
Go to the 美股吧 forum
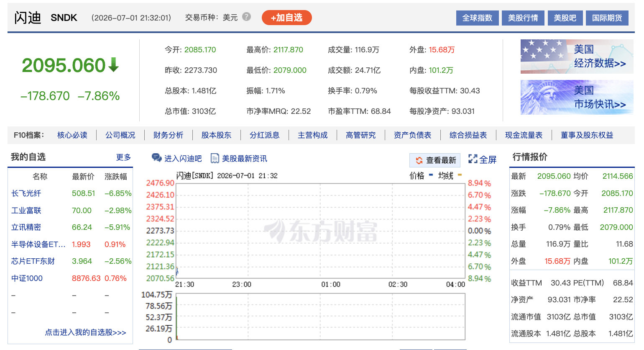pos(565,18)
